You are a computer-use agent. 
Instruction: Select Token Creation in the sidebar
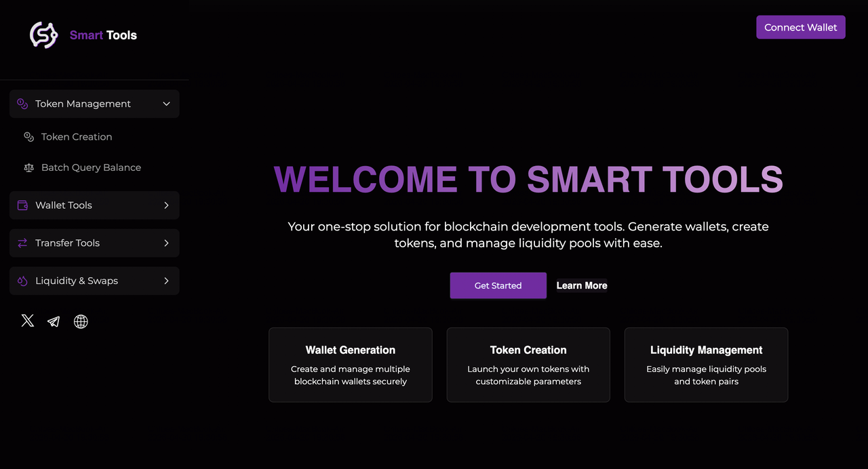coord(77,137)
